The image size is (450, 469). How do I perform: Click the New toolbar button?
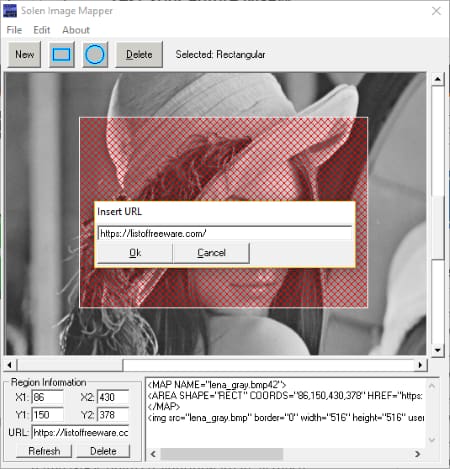point(24,54)
